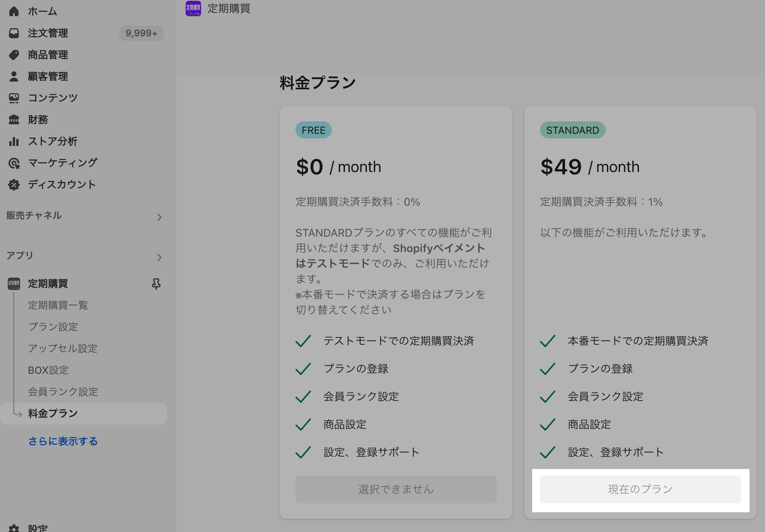765x532 pixels.
Task: Click the orders (注文管理) inbox icon
Action: coord(14,33)
